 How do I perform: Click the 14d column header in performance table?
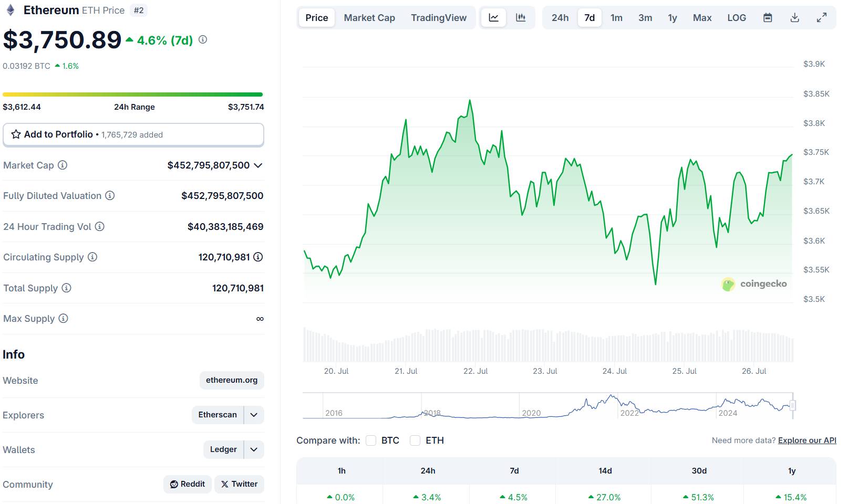click(605, 471)
